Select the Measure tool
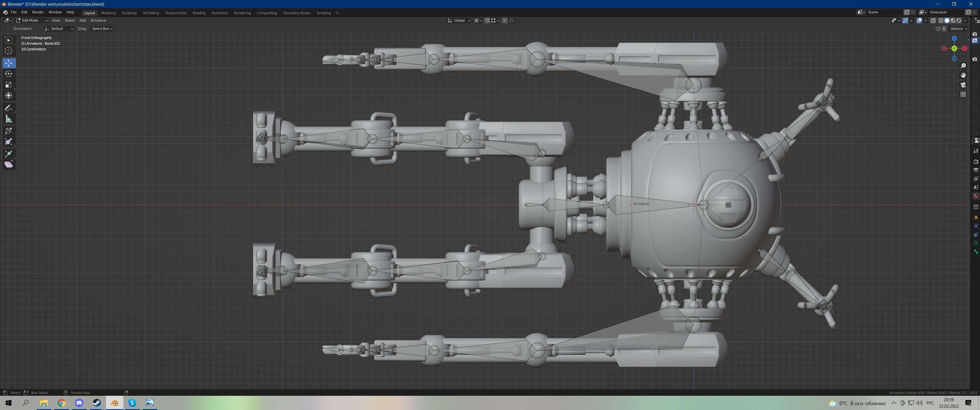Image resolution: width=980 pixels, height=410 pixels. (8, 119)
